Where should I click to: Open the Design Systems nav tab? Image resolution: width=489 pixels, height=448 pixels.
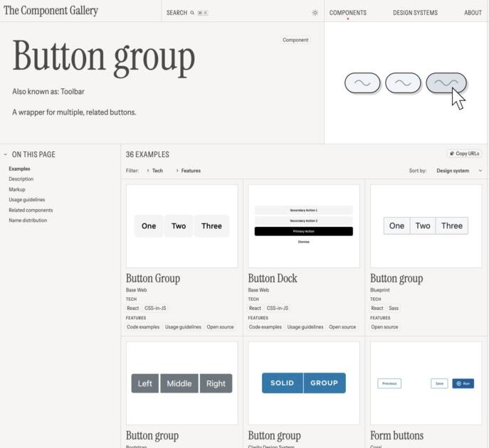pyautogui.click(x=415, y=13)
